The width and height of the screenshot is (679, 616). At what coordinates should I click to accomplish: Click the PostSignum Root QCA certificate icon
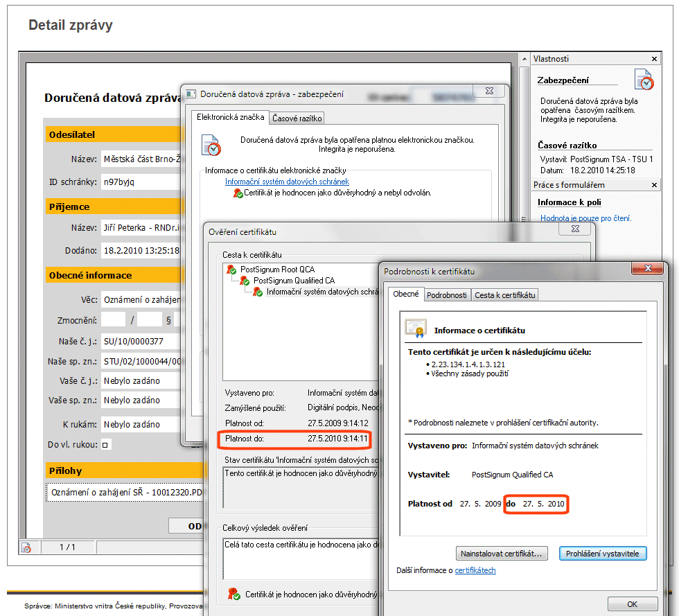231,270
